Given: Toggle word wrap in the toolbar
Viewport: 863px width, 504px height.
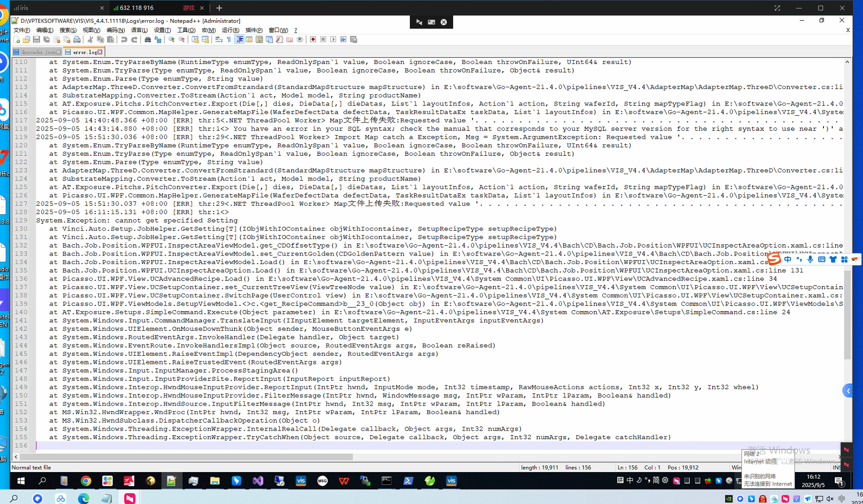Looking at the screenshot, I should click(219, 40).
